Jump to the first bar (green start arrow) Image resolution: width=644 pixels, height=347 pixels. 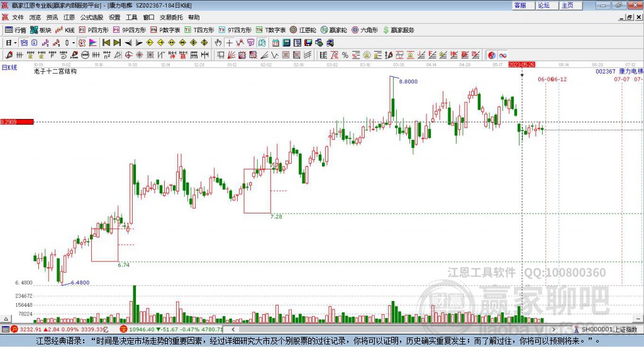tap(106, 43)
